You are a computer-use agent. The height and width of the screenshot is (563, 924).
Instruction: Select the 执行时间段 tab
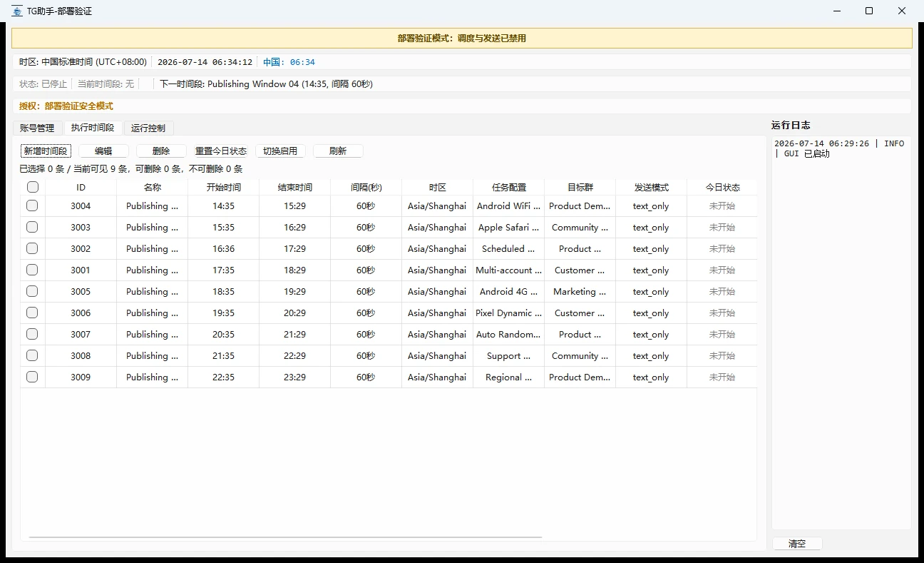[93, 128]
